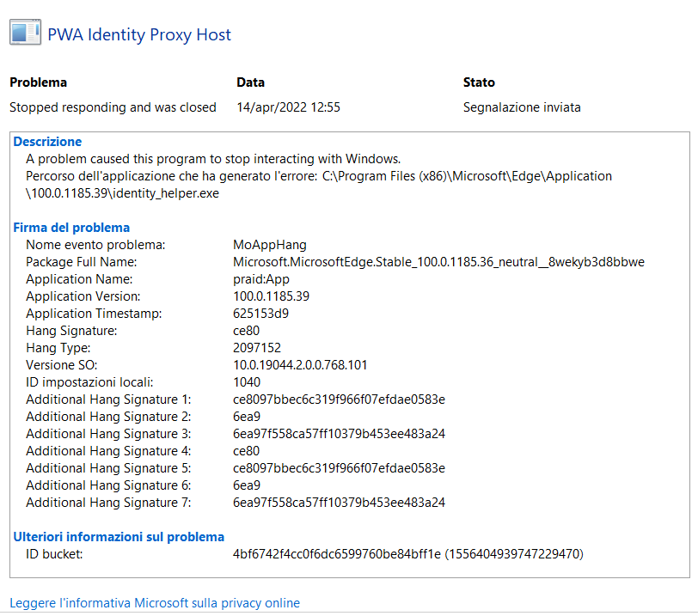This screenshot has height=616, width=698.
Task: Click the 'ID impostazioni locali:' label
Action: click(89, 382)
